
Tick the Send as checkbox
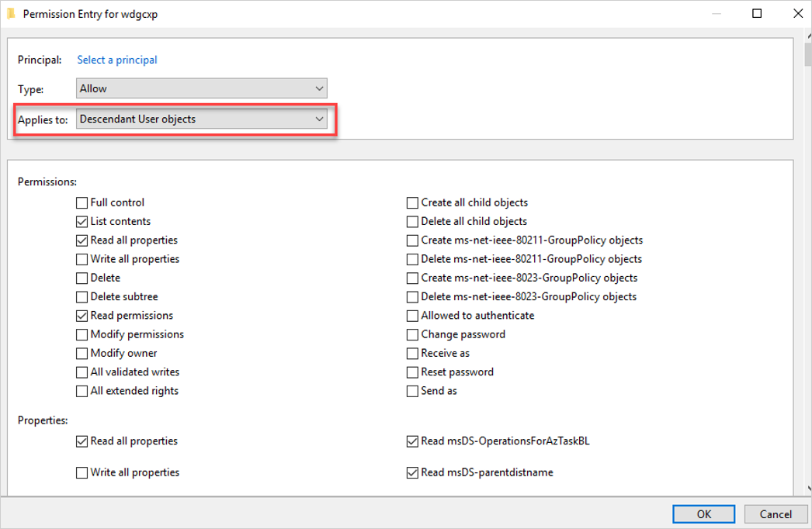coord(412,391)
